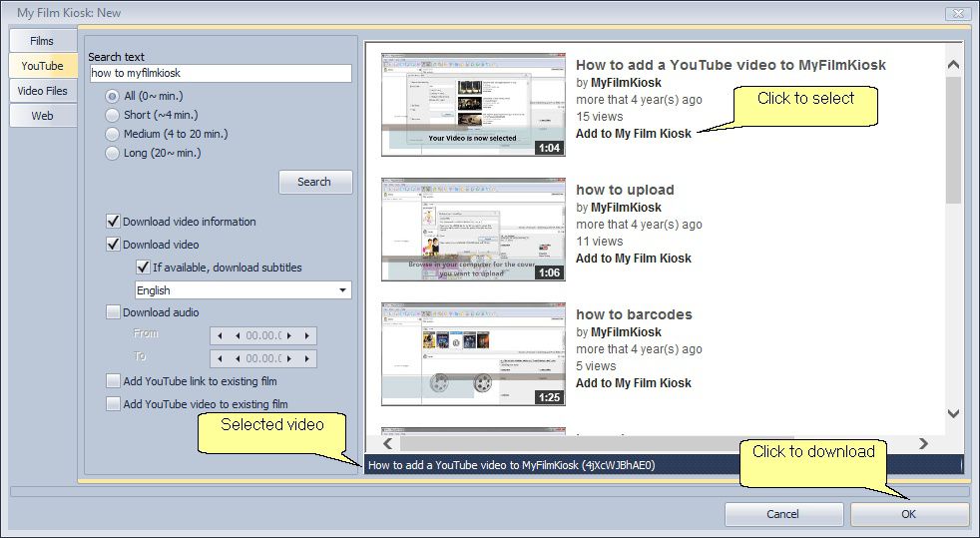Click the 'how to upload' video title
The width and height of the screenshot is (980, 538).
[625, 190]
